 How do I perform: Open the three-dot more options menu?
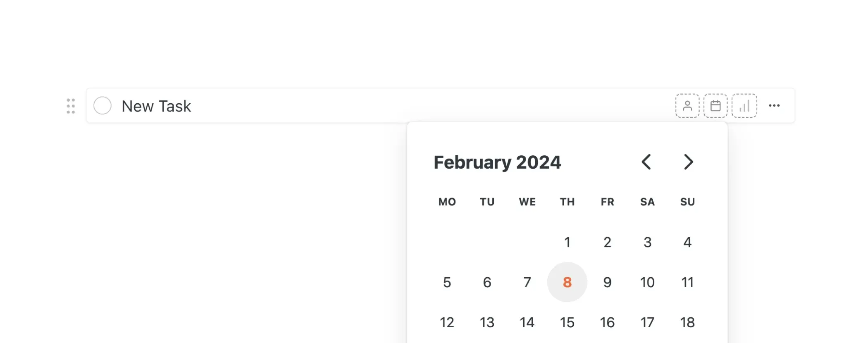tap(774, 106)
